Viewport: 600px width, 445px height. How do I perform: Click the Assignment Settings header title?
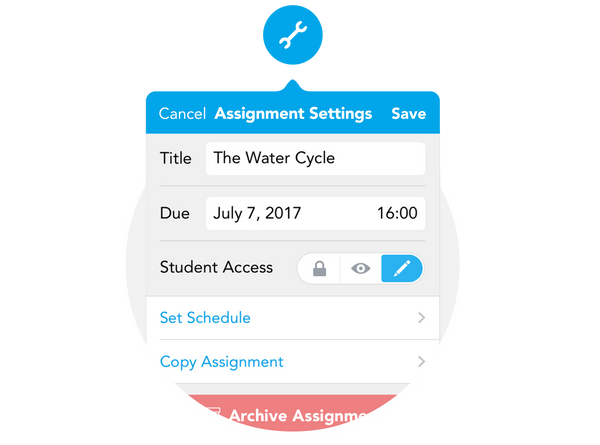293,114
